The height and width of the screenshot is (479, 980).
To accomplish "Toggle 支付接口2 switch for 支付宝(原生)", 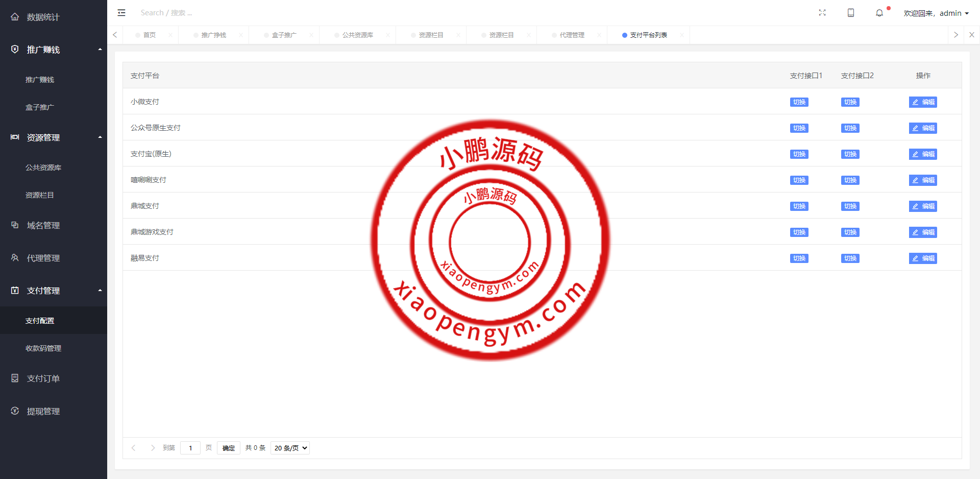I will point(850,154).
